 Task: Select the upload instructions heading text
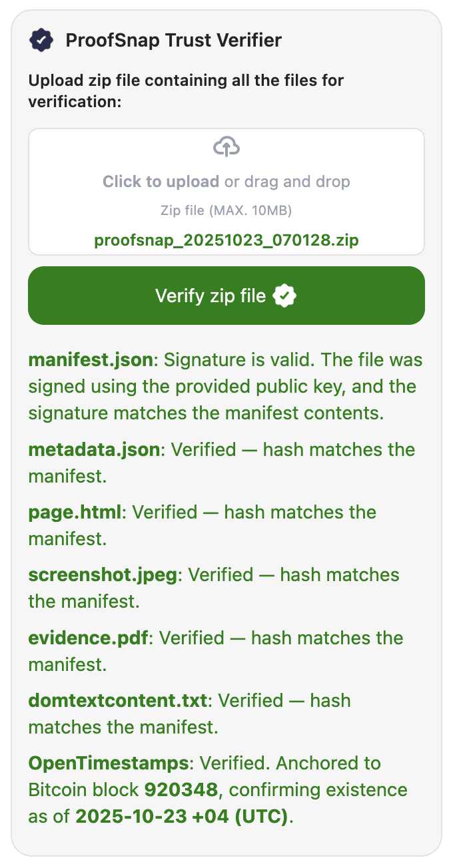pos(186,91)
